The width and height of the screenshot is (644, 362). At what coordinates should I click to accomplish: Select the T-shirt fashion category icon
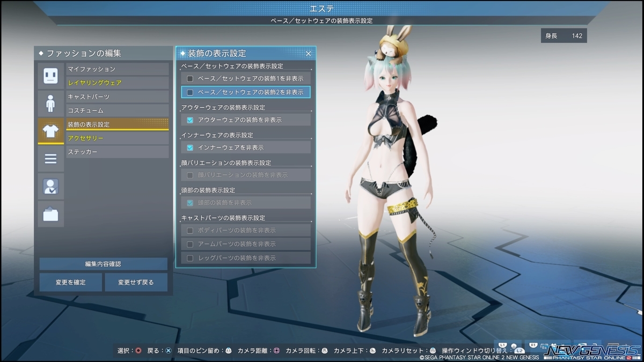pyautogui.click(x=50, y=131)
